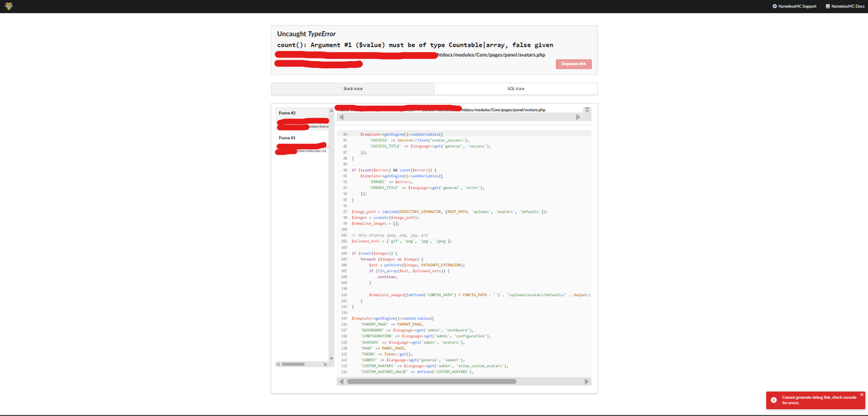
Task: Click the NamelessMC logo in the top bar
Action: click(x=9, y=6)
